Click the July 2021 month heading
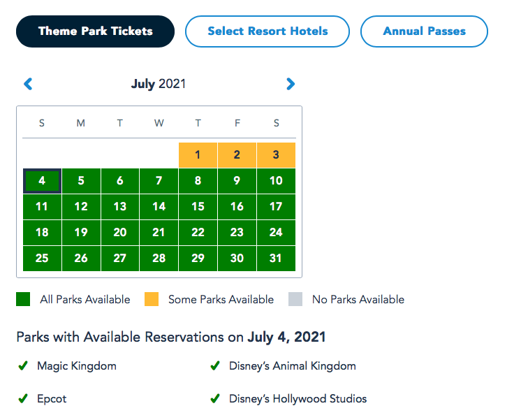521x420 pixels. pos(159,84)
